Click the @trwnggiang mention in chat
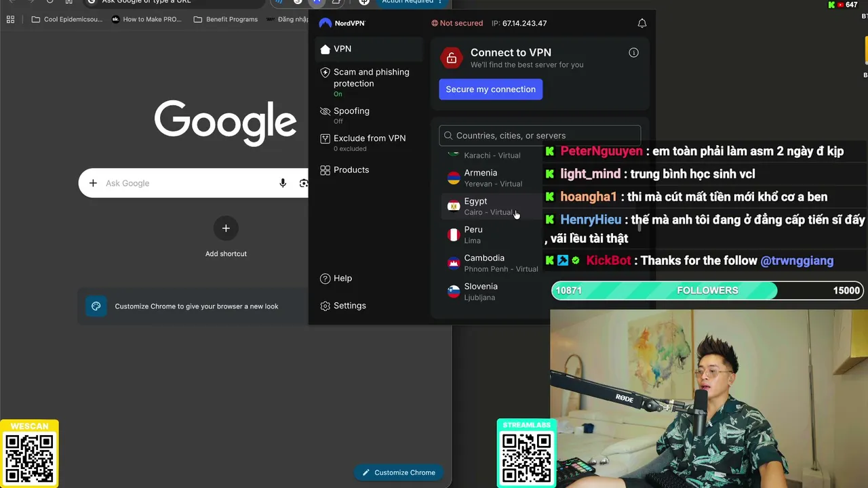868x488 pixels. click(797, 261)
